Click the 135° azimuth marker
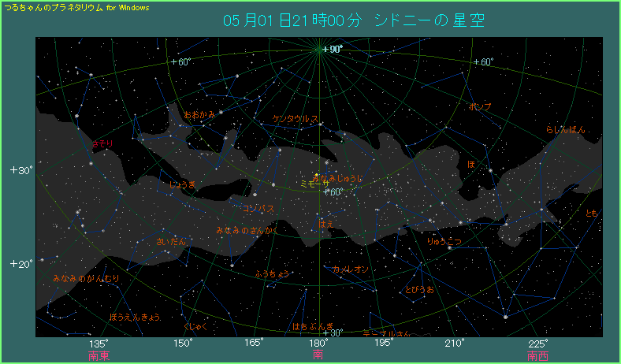Viewport: 621px width, 364px height. (99, 344)
